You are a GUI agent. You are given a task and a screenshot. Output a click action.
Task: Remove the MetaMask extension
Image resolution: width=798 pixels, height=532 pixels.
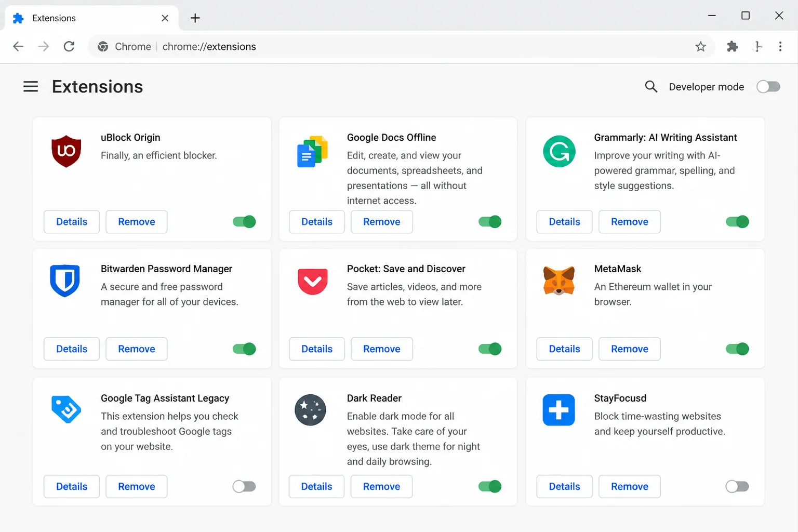(630, 349)
